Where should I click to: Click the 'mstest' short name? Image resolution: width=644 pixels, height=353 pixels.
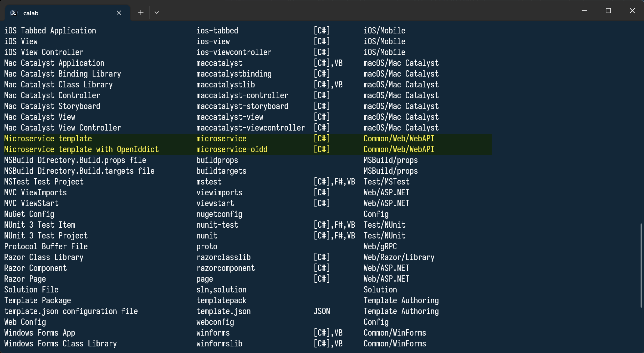pyautogui.click(x=209, y=182)
